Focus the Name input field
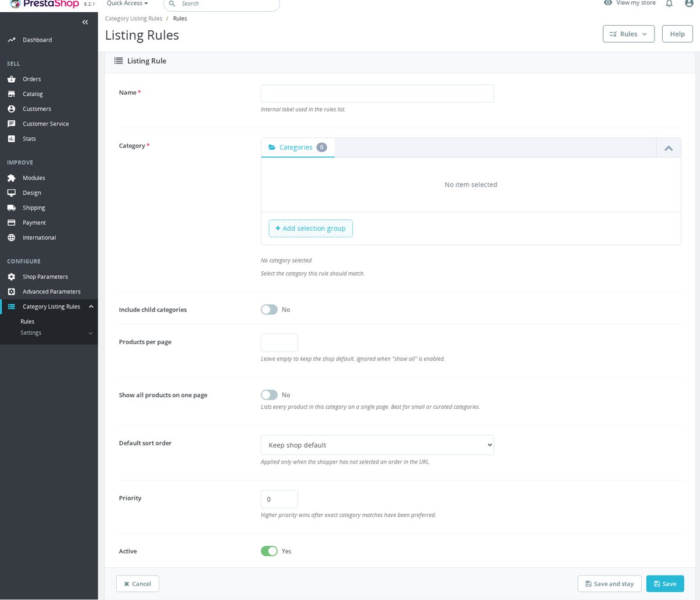 377,93
